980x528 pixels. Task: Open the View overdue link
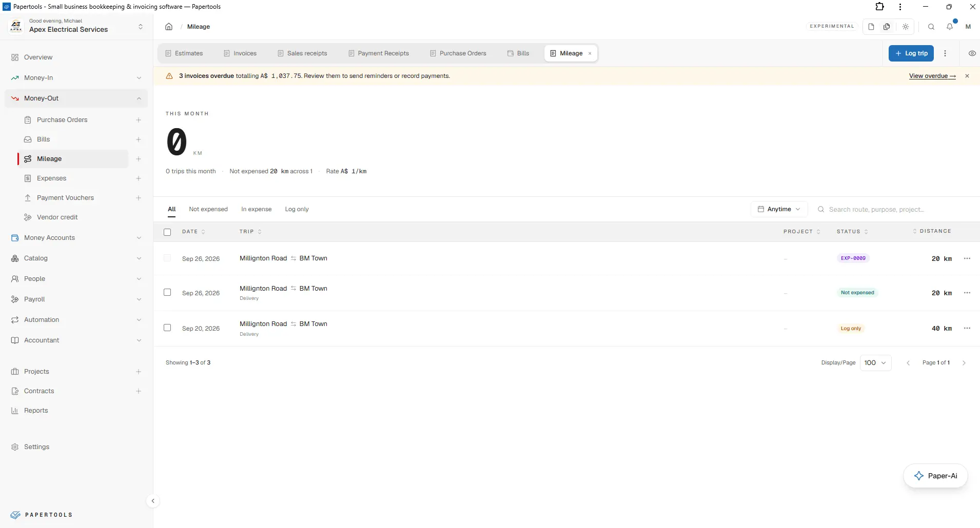932,76
